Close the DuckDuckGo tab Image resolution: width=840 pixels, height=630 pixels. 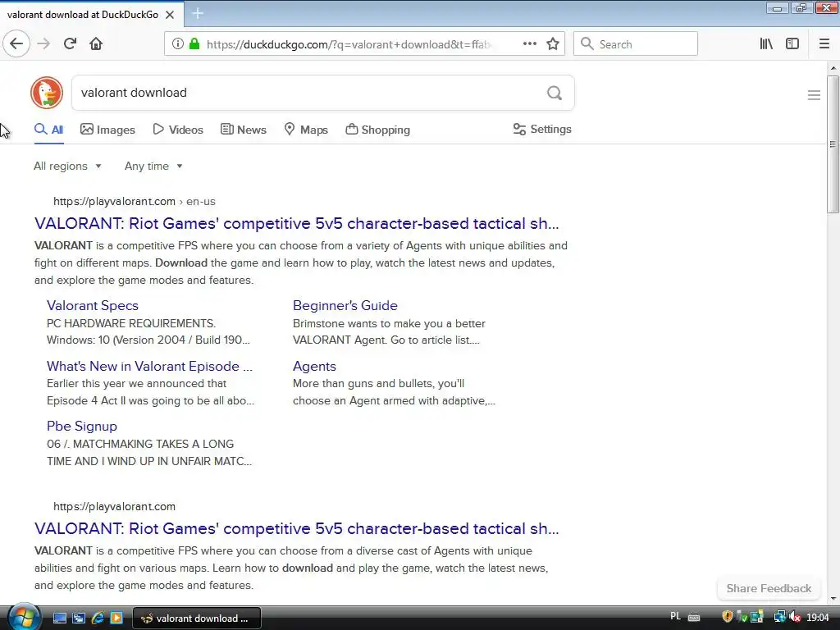click(x=170, y=15)
